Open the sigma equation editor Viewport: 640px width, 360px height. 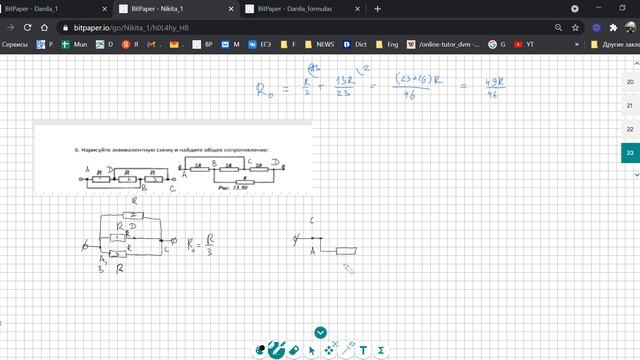click(x=380, y=350)
